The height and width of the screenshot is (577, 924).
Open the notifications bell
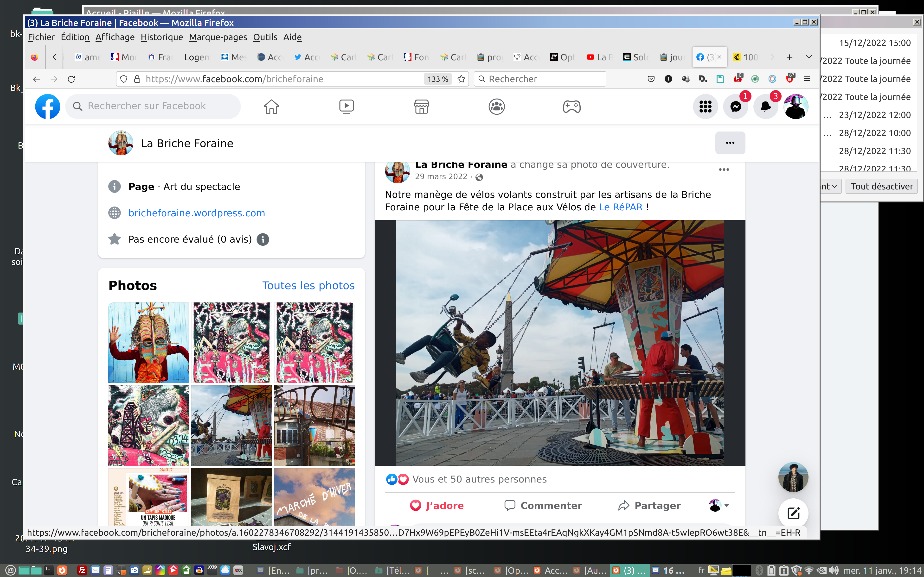click(x=765, y=107)
